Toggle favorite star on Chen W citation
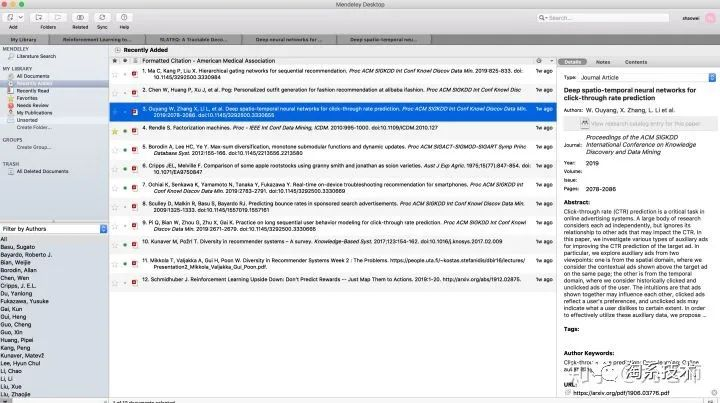Screen dimensions: 720x403 115,93
